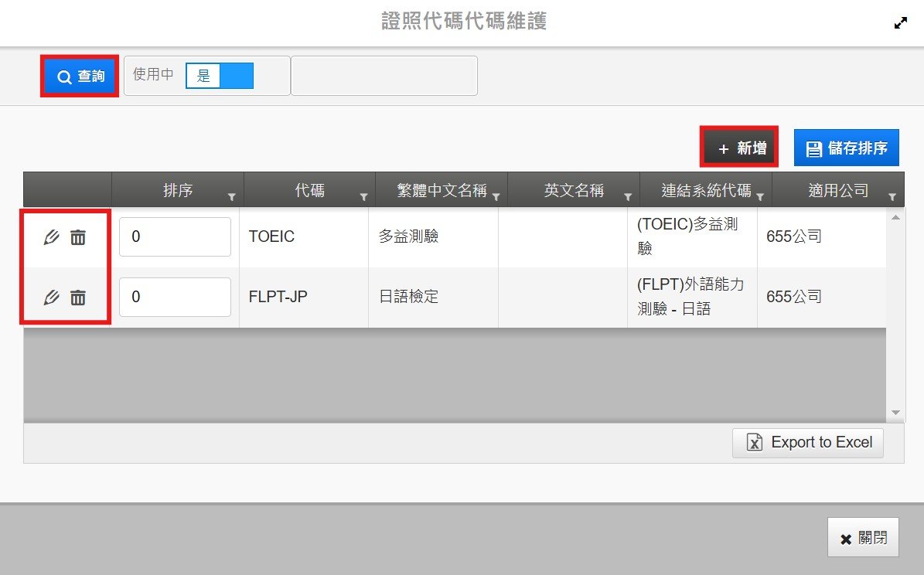Open filter icon on 繁體中文名稱 column
The image size is (924, 575).
496,197
